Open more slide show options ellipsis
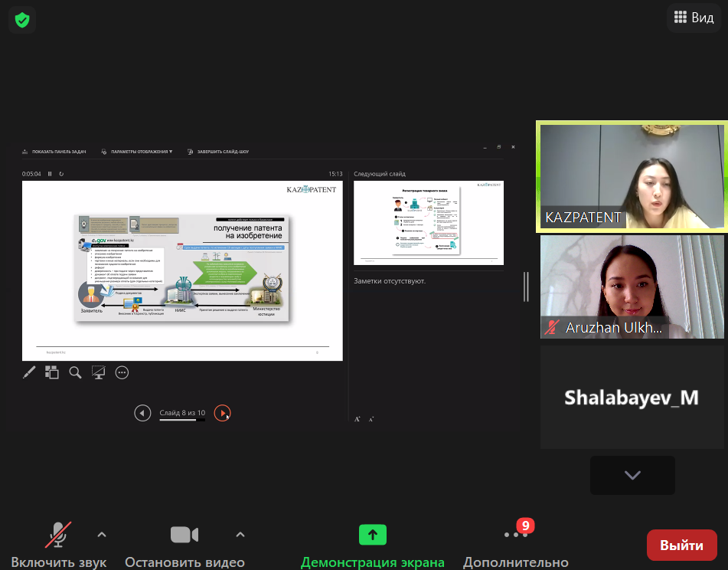728x570 pixels. coord(122,372)
